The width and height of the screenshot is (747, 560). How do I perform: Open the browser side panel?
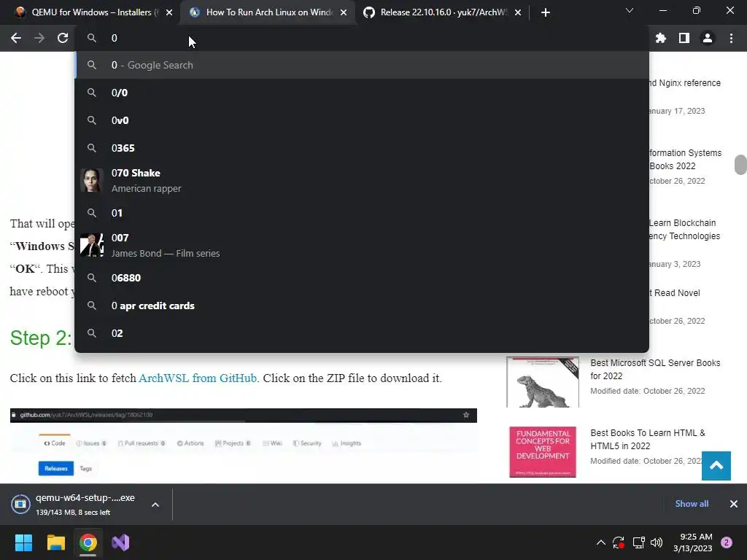tap(684, 38)
